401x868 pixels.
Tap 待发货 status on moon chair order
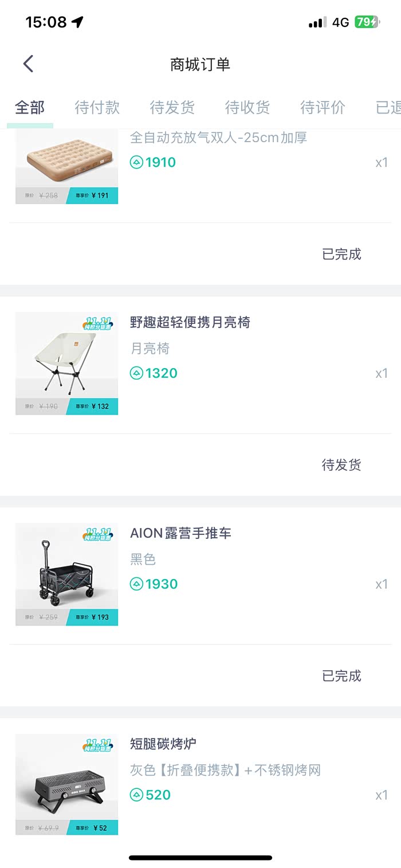[x=341, y=465]
